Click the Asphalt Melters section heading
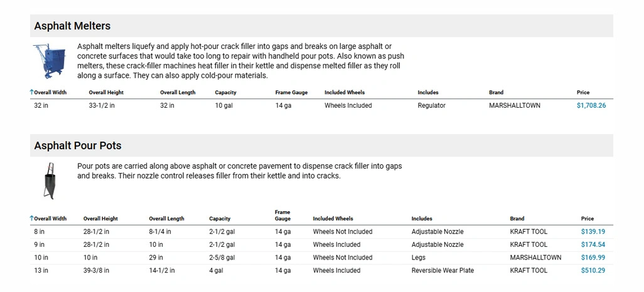The height and width of the screenshot is (292, 644). pyautogui.click(x=72, y=26)
